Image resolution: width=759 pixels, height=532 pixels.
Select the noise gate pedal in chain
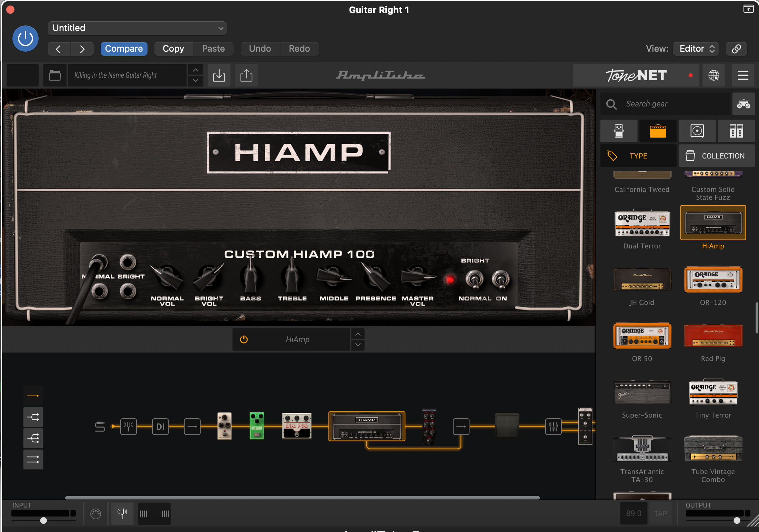point(224,426)
